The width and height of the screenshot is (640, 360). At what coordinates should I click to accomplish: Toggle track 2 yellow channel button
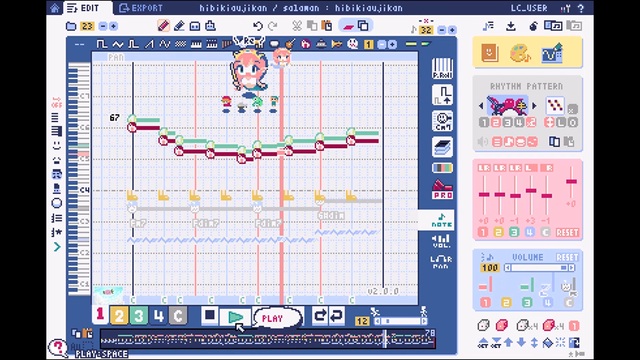(x=119, y=316)
